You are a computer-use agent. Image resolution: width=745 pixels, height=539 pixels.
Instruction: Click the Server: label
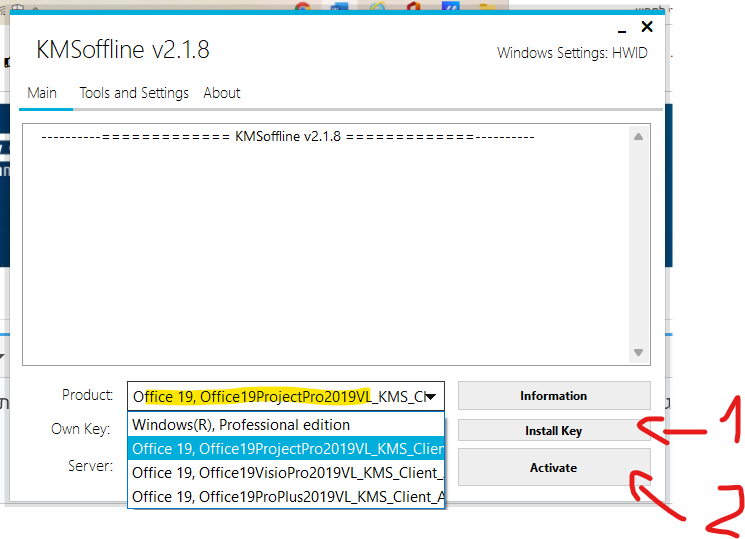click(x=91, y=466)
